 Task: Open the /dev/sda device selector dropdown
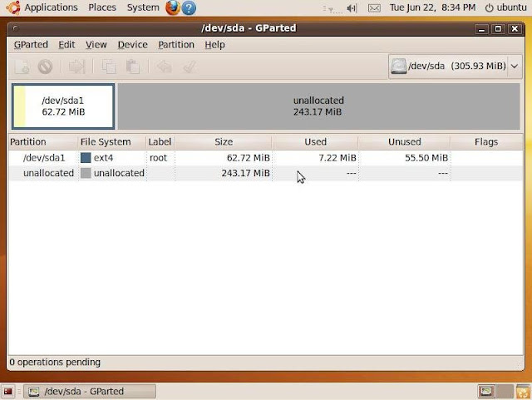coord(456,66)
